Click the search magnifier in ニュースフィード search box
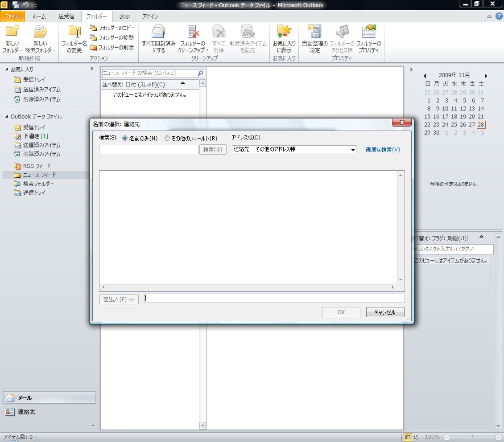504x442 pixels. pyautogui.click(x=200, y=73)
